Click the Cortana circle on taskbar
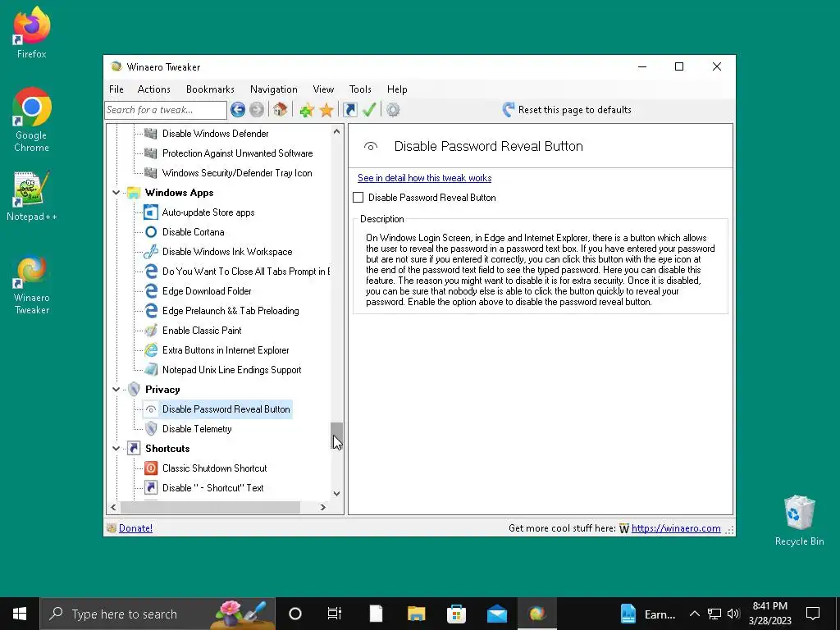This screenshot has width=840, height=630. [x=294, y=614]
